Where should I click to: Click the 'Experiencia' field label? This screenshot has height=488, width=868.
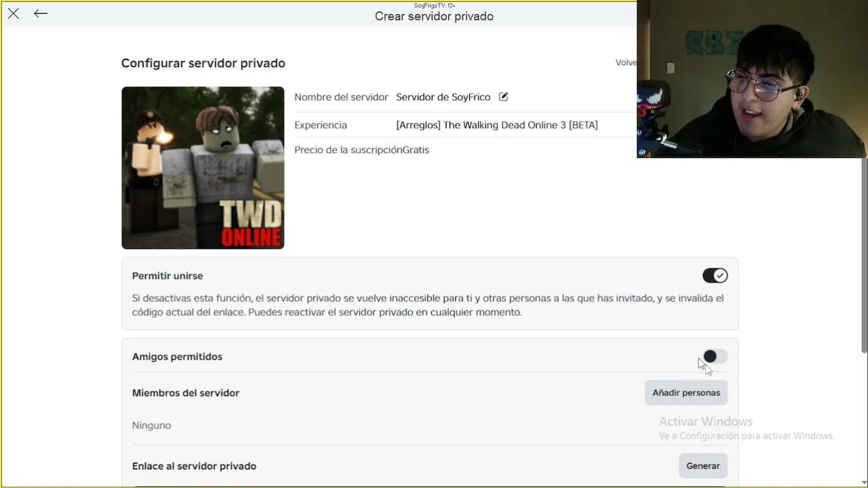(321, 125)
